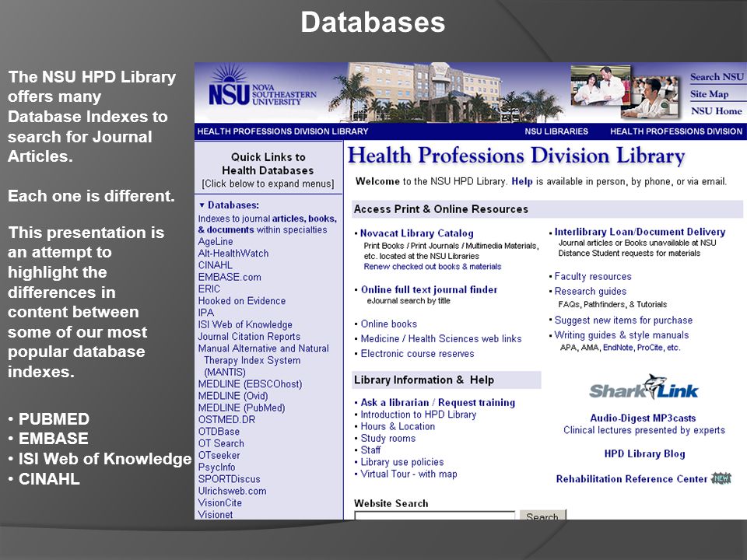Open the Site Map link
Viewport: 747px width, 560px height.
point(709,94)
